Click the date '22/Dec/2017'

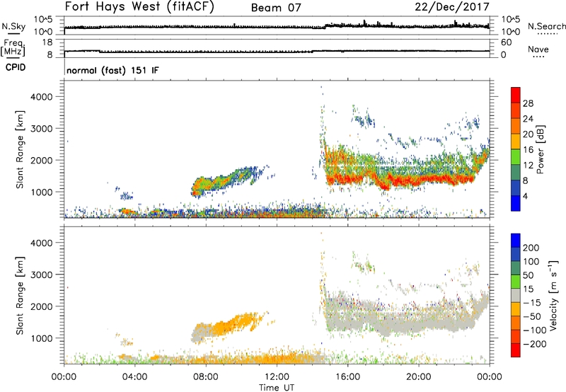coord(452,7)
